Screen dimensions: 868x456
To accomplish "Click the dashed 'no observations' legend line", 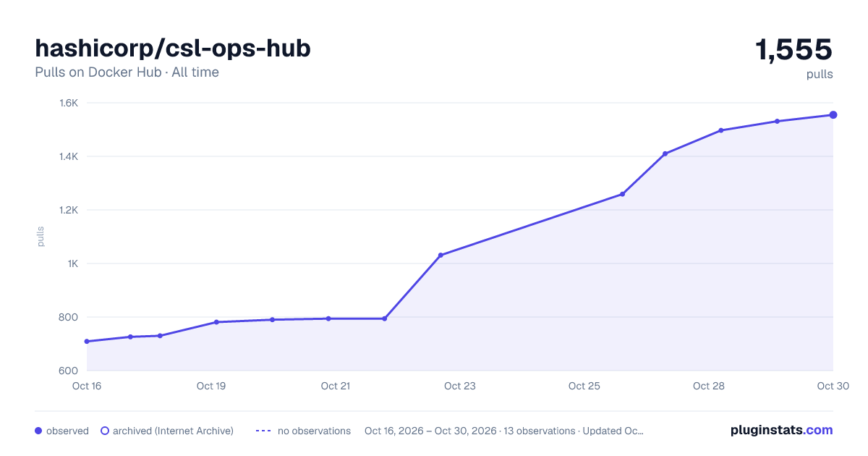I will (x=263, y=431).
